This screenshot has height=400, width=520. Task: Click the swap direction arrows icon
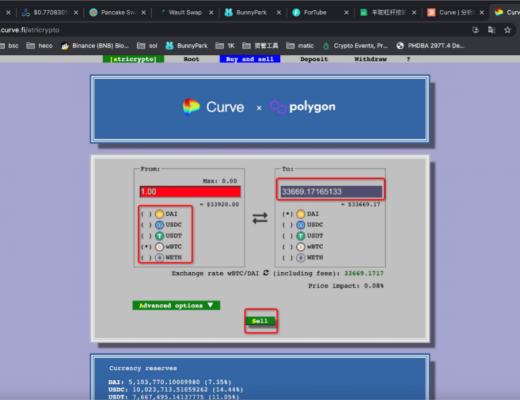(x=260, y=218)
